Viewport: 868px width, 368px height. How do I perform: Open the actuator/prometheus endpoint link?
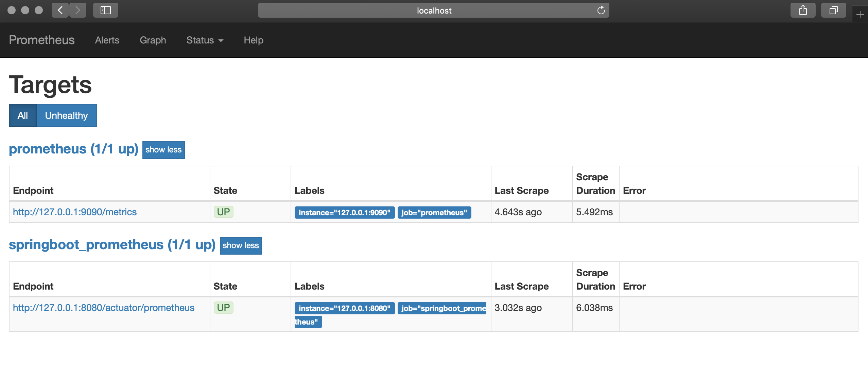[104, 308]
